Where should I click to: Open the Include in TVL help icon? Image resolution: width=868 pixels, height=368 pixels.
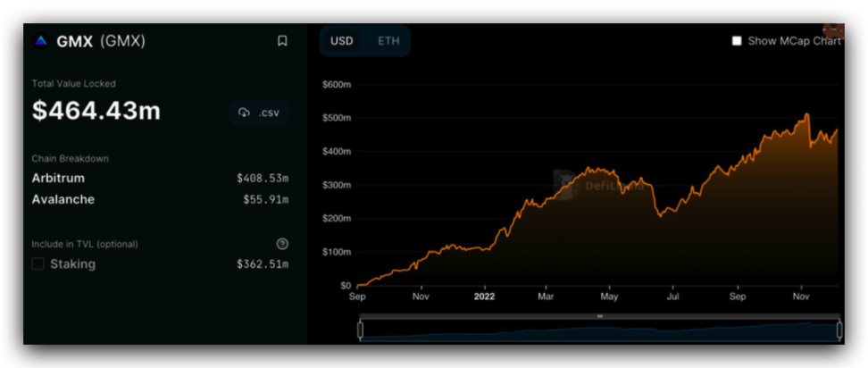[282, 244]
